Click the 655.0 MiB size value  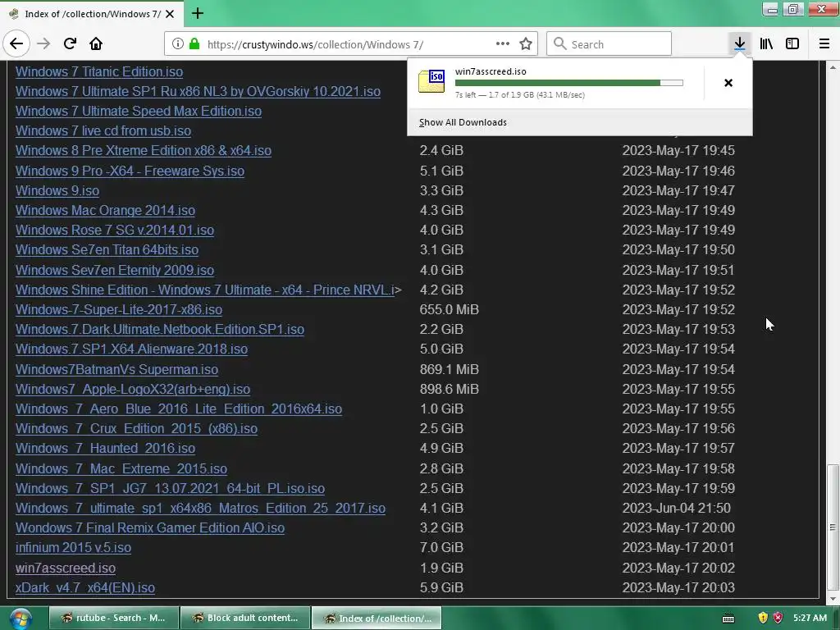pos(449,309)
